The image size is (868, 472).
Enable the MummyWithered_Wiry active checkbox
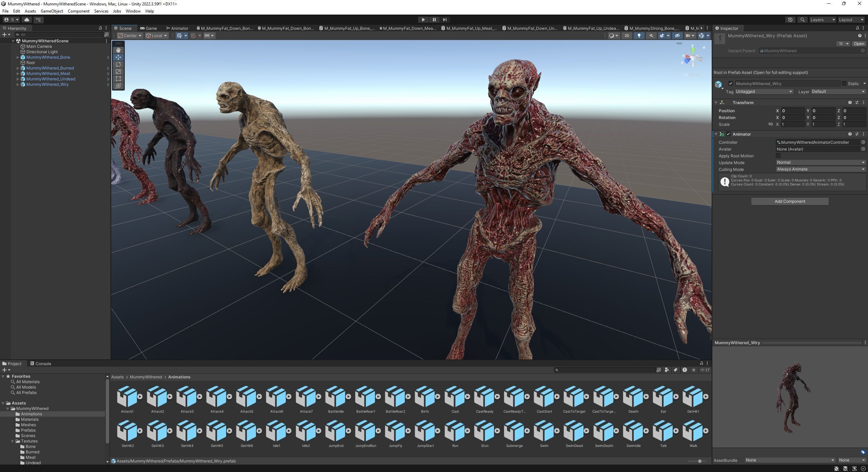(x=731, y=83)
